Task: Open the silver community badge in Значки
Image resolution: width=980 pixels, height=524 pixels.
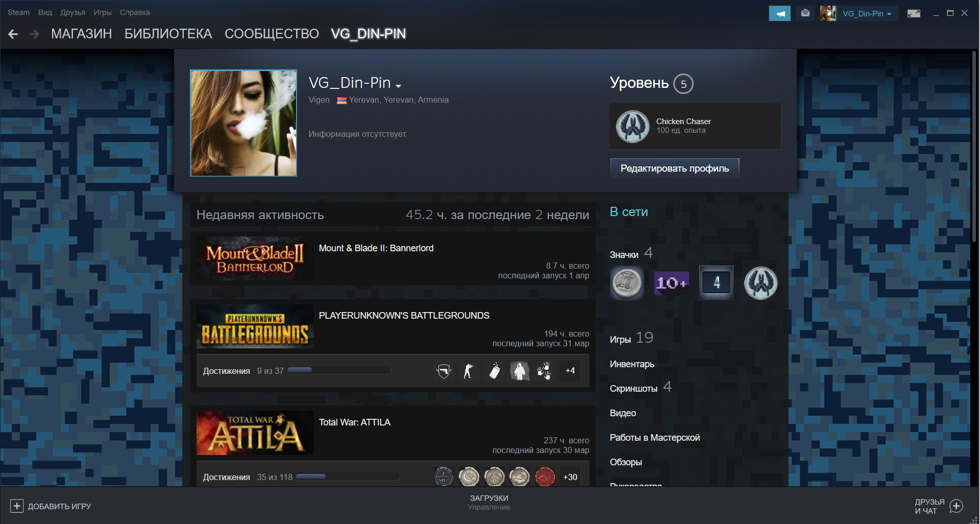Action: [x=627, y=282]
